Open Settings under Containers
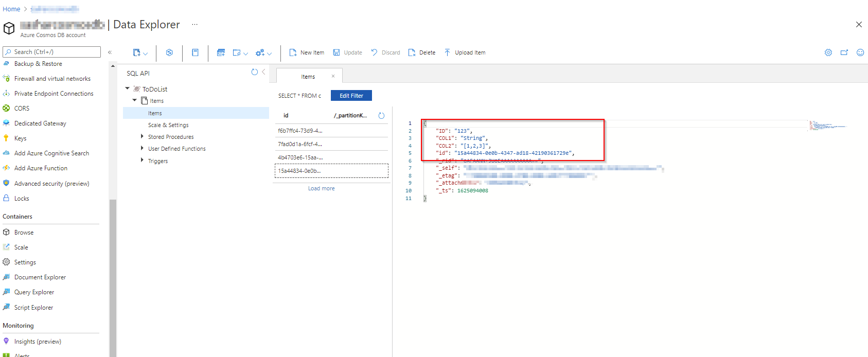This screenshot has width=868, height=357. point(25,262)
